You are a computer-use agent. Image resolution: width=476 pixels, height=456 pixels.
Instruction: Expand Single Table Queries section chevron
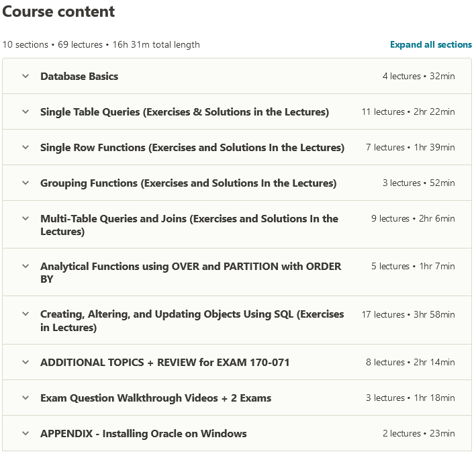click(x=26, y=112)
